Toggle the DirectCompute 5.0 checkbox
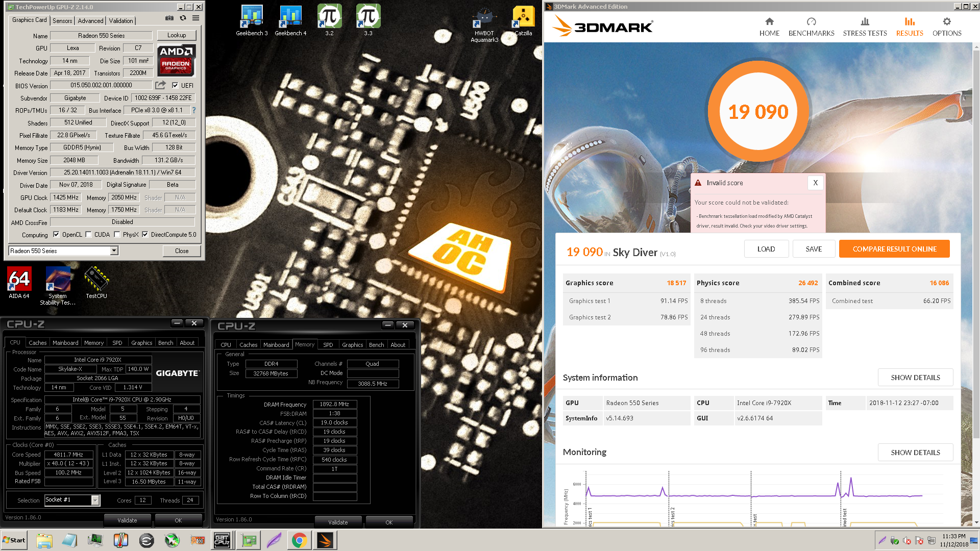The image size is (980, 551). click(x=145, y=235)
